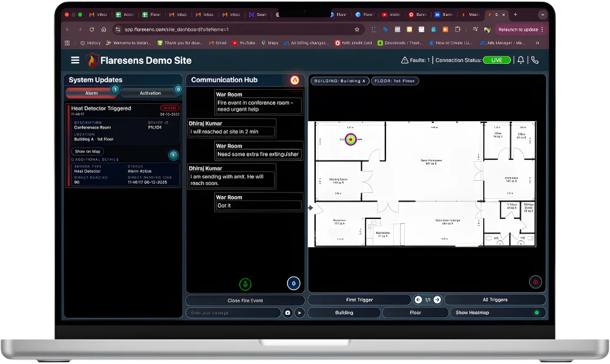Go to next trigger with right arrow

click(x=437, y=300)
